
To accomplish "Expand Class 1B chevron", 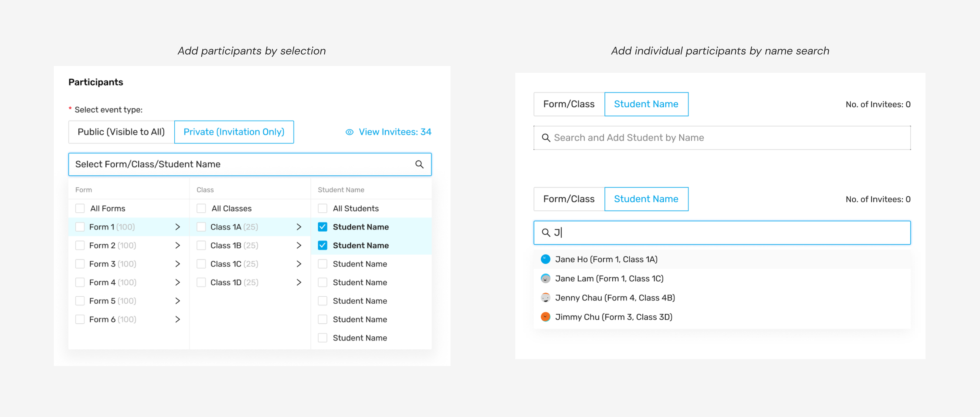I will pos(299,245).
